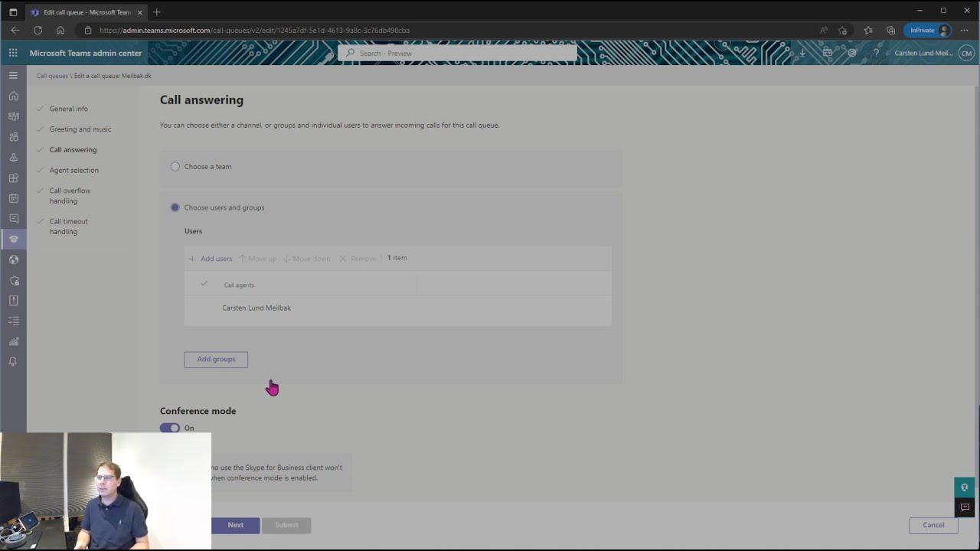Open the feedback chat widget icon
Screen dimensions: 980x551
tap(965, 507)
